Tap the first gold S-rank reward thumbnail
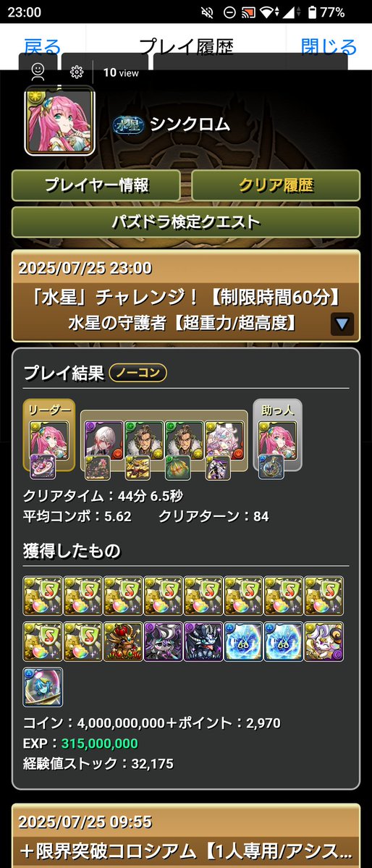 tap(43, 597)
